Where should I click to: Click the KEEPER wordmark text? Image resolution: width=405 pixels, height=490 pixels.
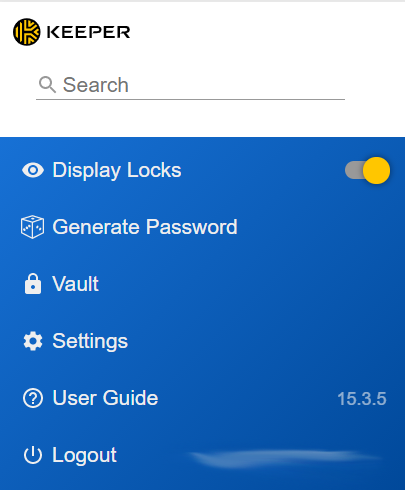click(x=88, y=32)
